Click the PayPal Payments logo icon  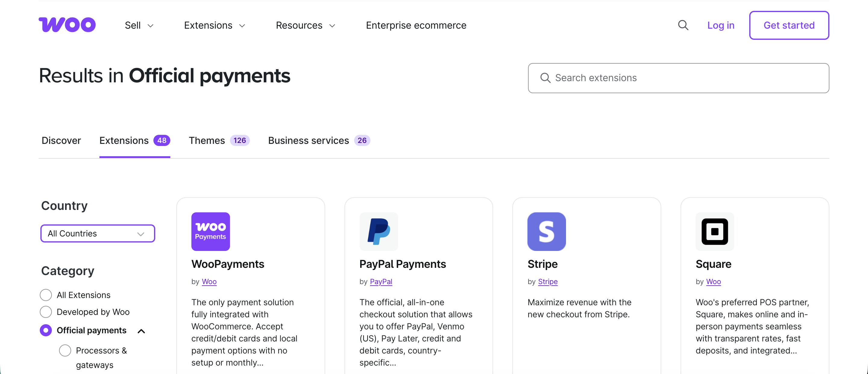[379, 231]
